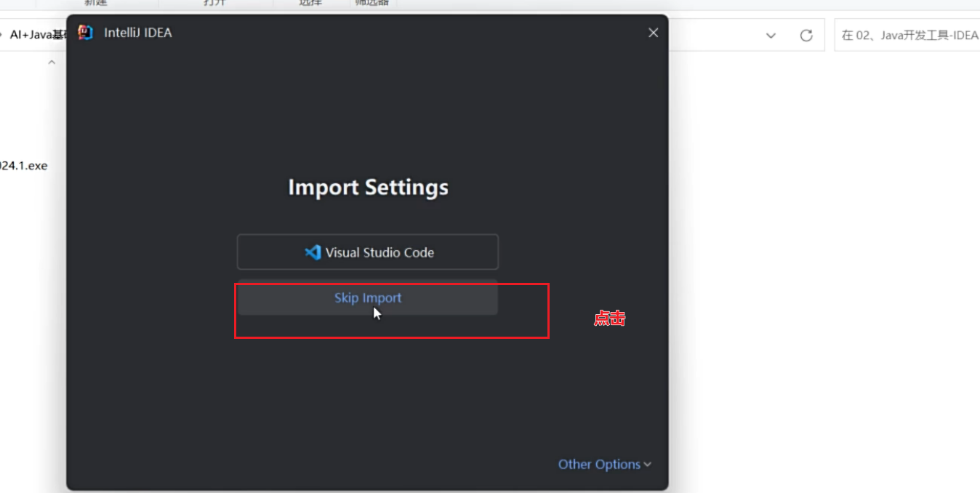Screen dimensions: 980x493
Task: Close the IntelliJ IDEA import dialog
Action: 653,33
